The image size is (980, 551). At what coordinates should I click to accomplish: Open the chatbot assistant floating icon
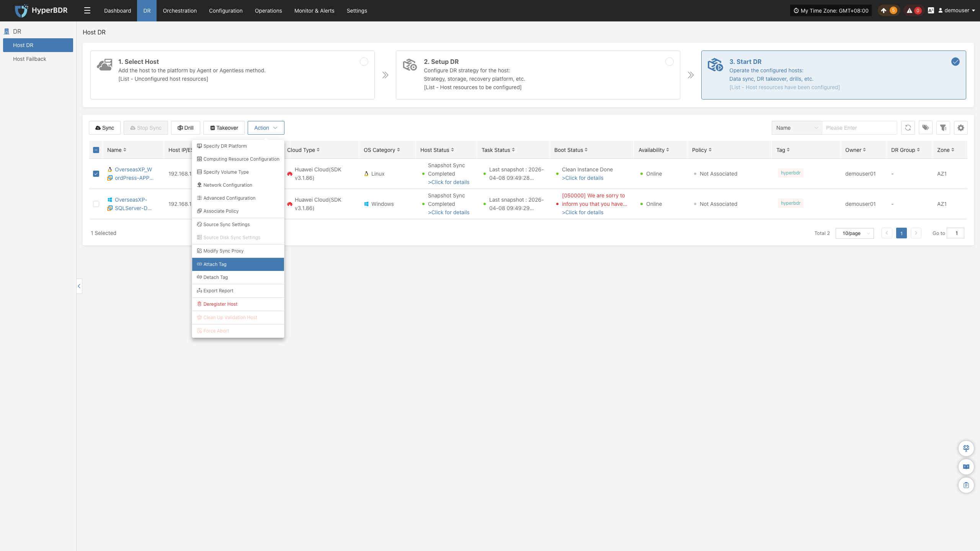(x=966, y=448)
